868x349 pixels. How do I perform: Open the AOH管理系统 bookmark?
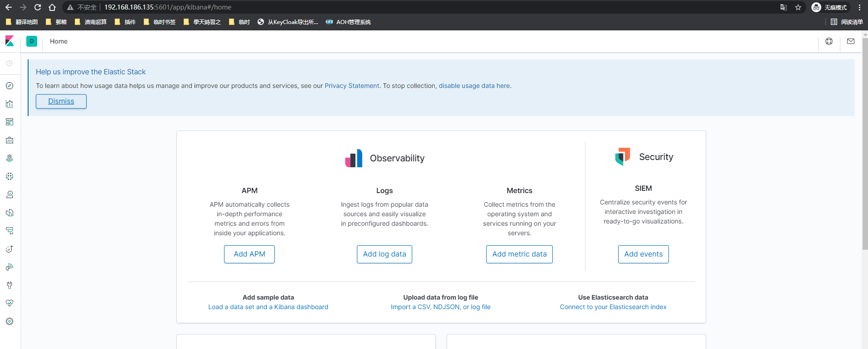(x=348, y=22)
